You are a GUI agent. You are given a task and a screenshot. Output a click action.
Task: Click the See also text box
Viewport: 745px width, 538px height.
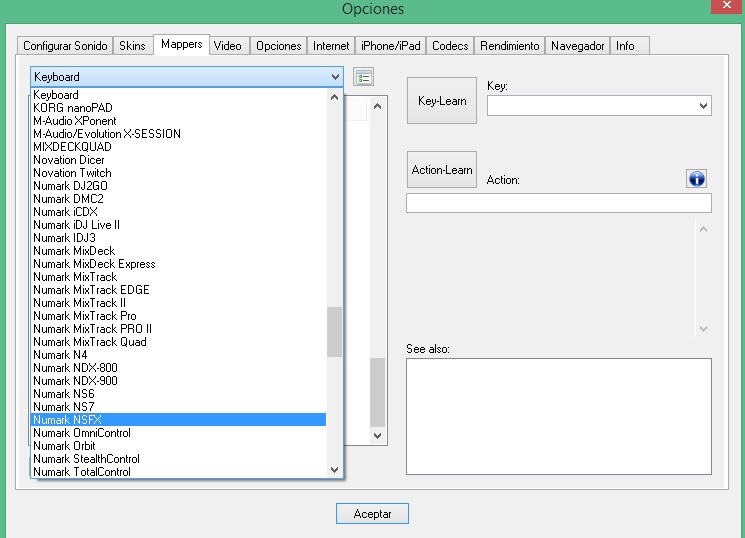(x=559, y=416)
